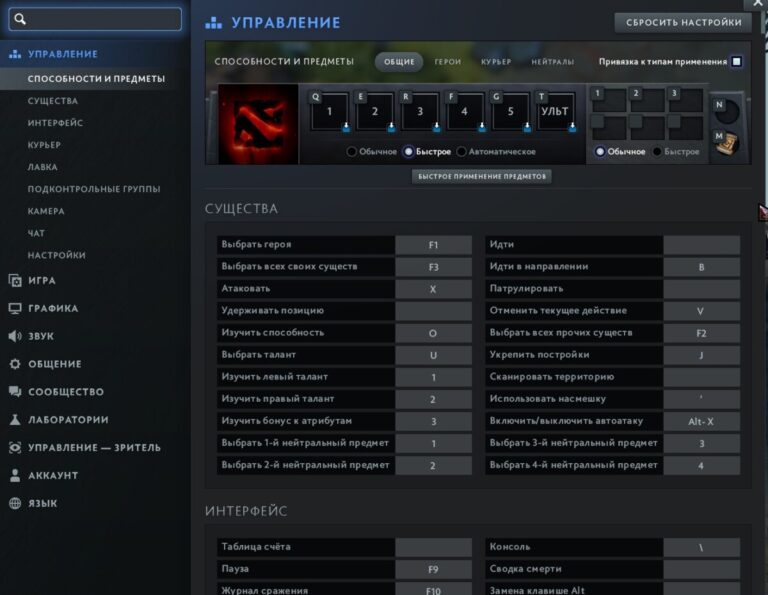The height and width of the screenshot is (595, 768).
Task: Select Быстрое radio for items
Action: 657,152
